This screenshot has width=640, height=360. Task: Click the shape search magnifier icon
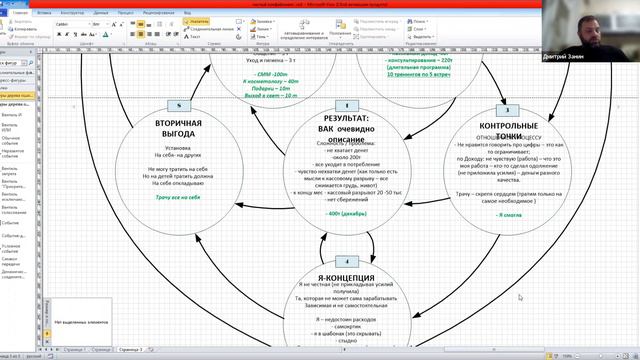point(31,63)
